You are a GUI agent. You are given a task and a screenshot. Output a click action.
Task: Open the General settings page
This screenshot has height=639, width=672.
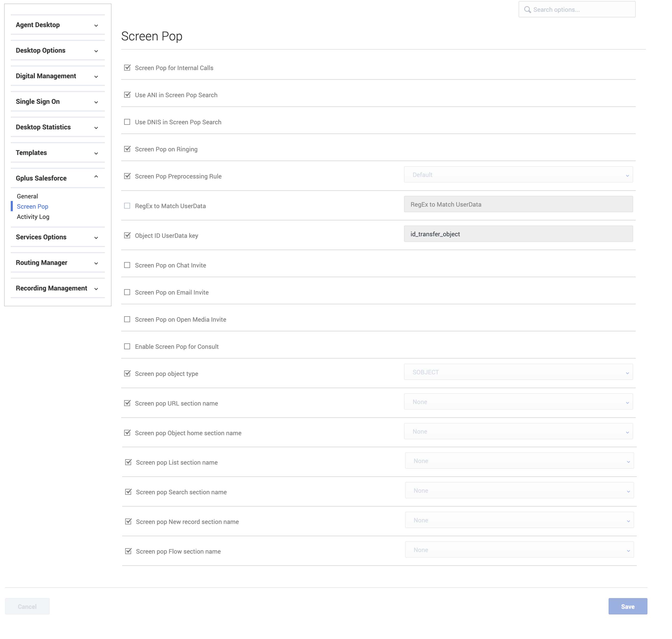point(27,196)
